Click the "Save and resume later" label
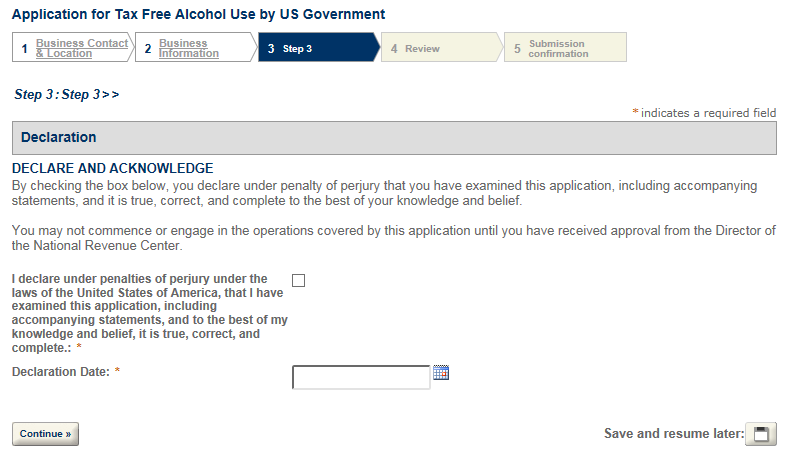This screenshot has width=791, height=470. pos(673,434)
